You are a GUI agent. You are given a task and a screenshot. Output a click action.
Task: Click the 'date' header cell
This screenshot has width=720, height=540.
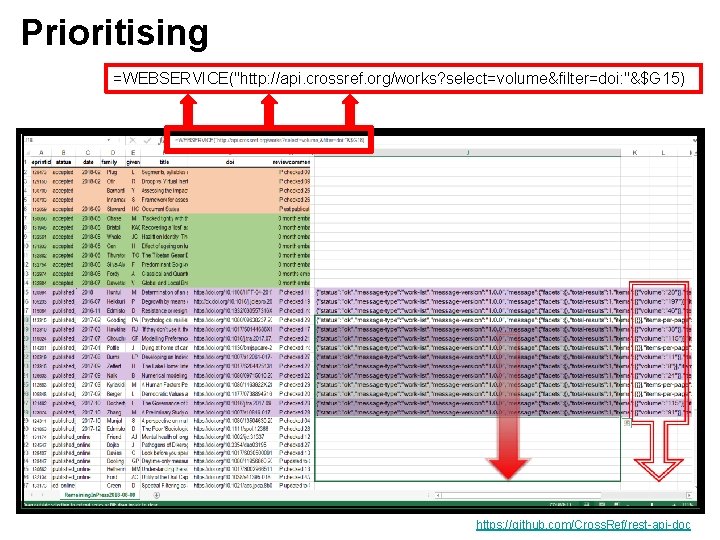[x=88, y=162]
